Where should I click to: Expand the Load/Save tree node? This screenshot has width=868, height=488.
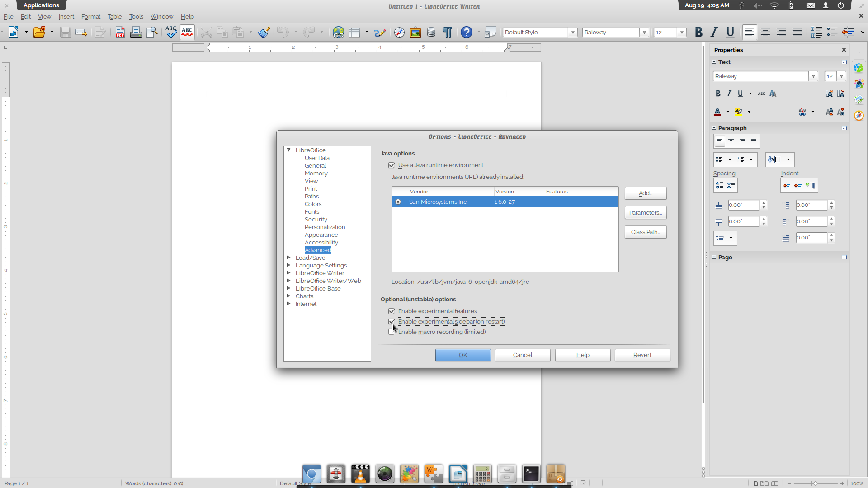tap(288, 258)
